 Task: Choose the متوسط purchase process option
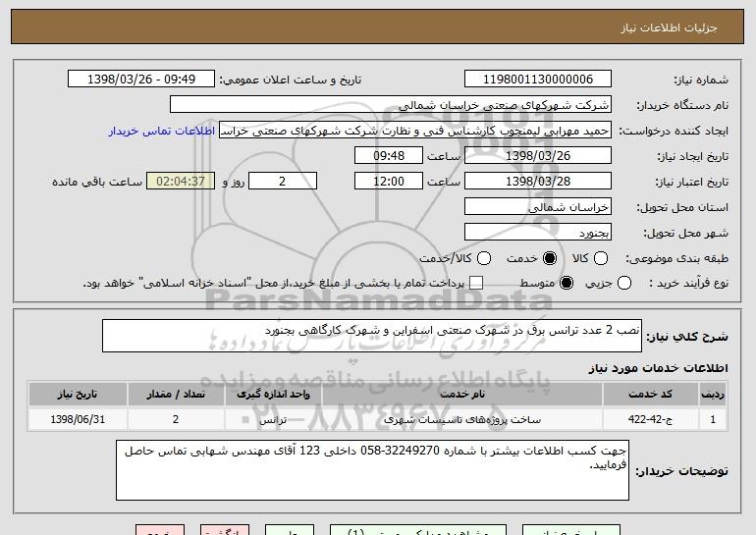tap(567, 283)
